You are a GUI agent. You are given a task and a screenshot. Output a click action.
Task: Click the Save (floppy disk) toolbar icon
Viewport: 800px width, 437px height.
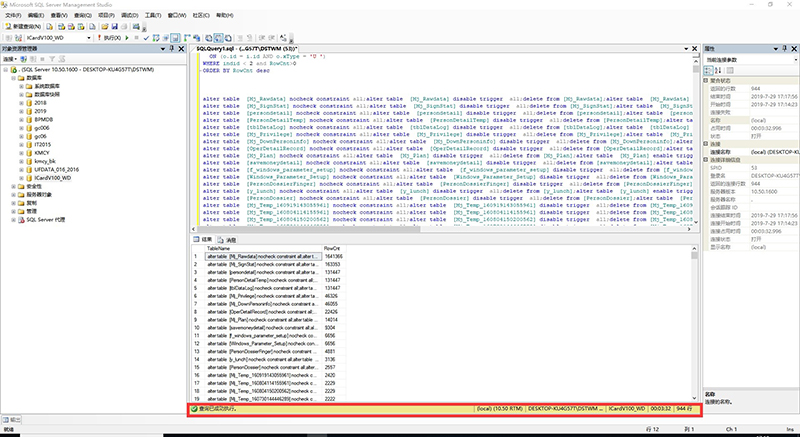click(115, 26)
